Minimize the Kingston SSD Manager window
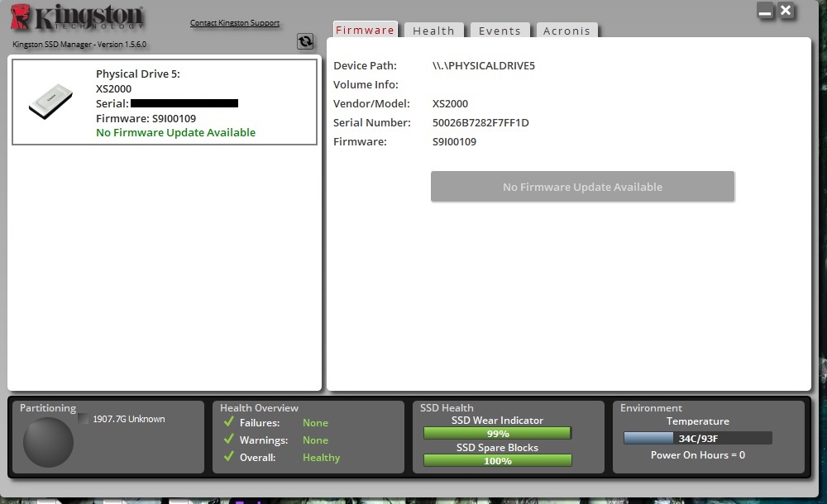827x504 pixels. tap(765, 12)
